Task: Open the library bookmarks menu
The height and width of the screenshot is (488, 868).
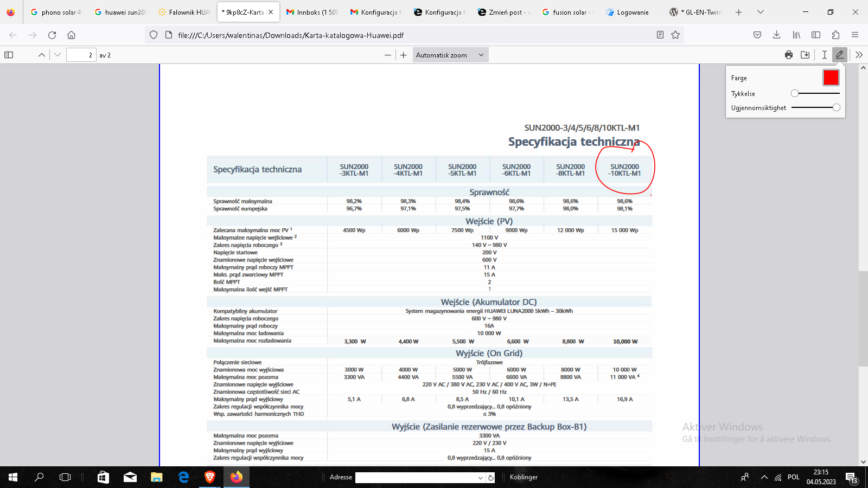Action: [x=796, y=35]
